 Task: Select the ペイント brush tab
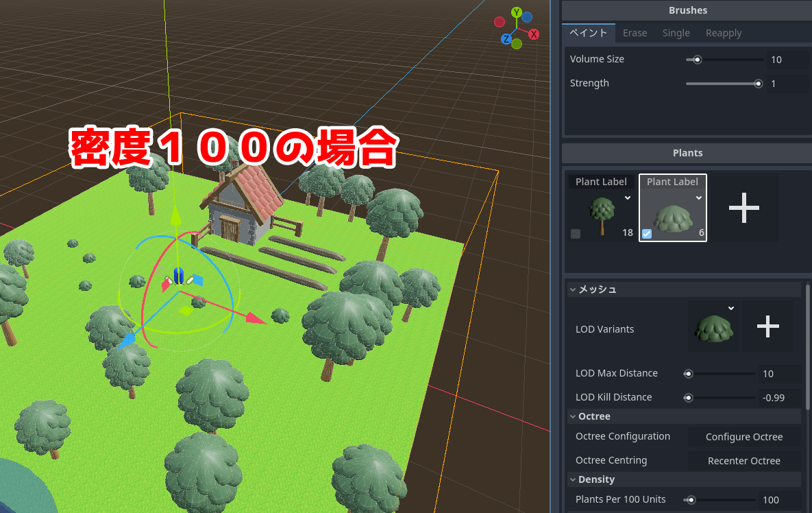tap(589, 33)
